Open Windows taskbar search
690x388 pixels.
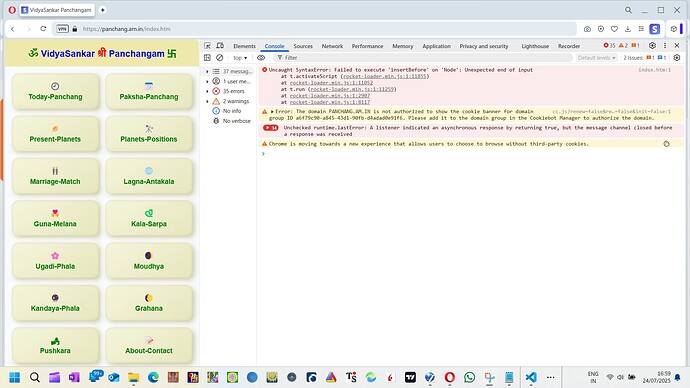click(35, 377)
